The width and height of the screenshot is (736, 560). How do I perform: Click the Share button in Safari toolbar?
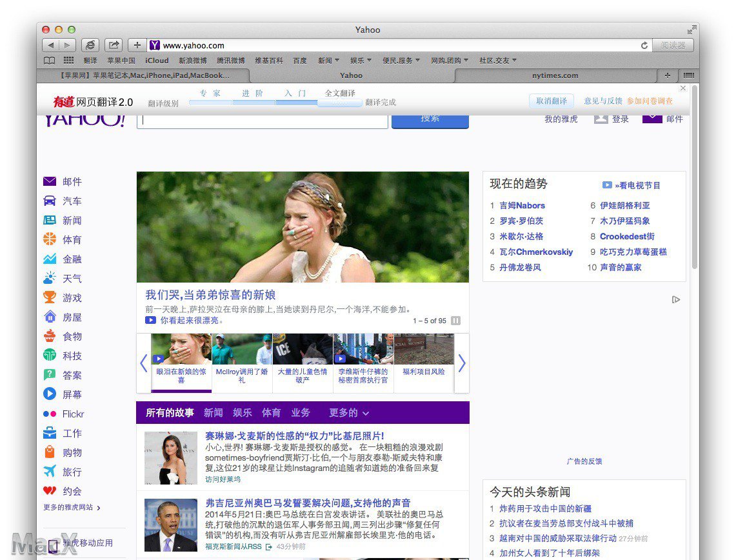click(x=114, y=45)
